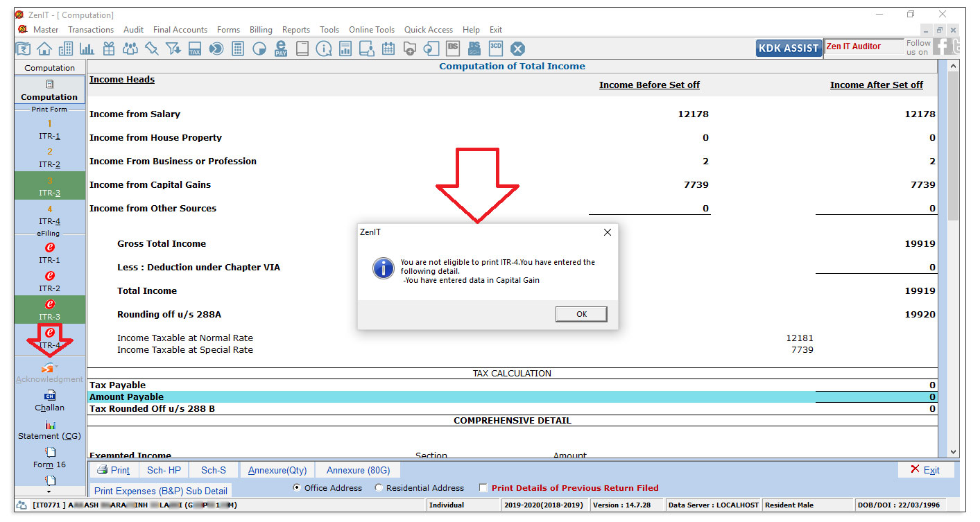Open the Billing menu
The image size is (980, 522).
tap(261, 30)
